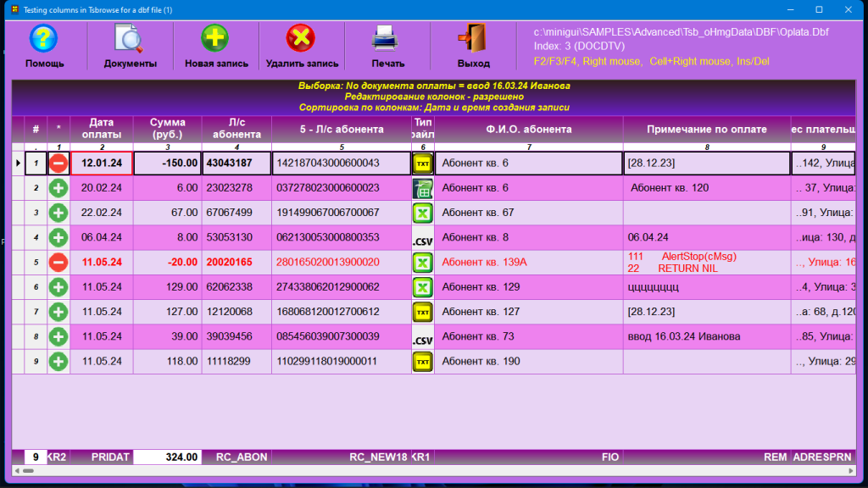Click green plus icon in row 9
The image size is (868, 488).
(x=58, y=361)
